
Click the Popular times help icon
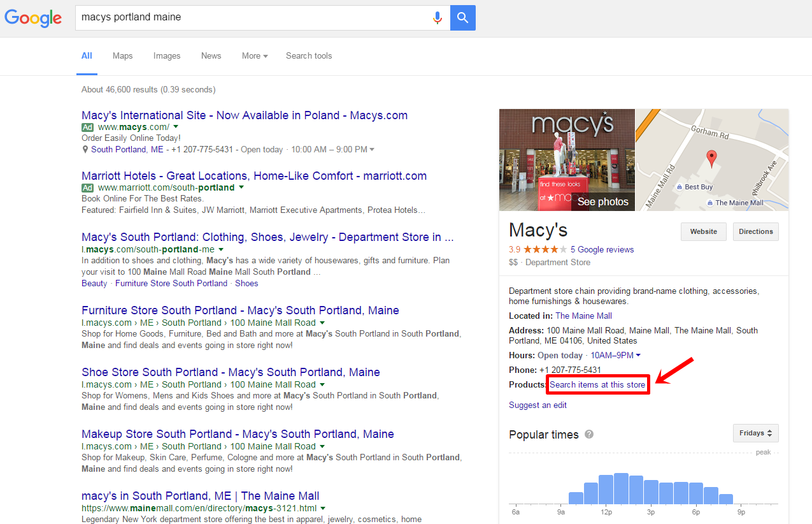tap(589, 434)
